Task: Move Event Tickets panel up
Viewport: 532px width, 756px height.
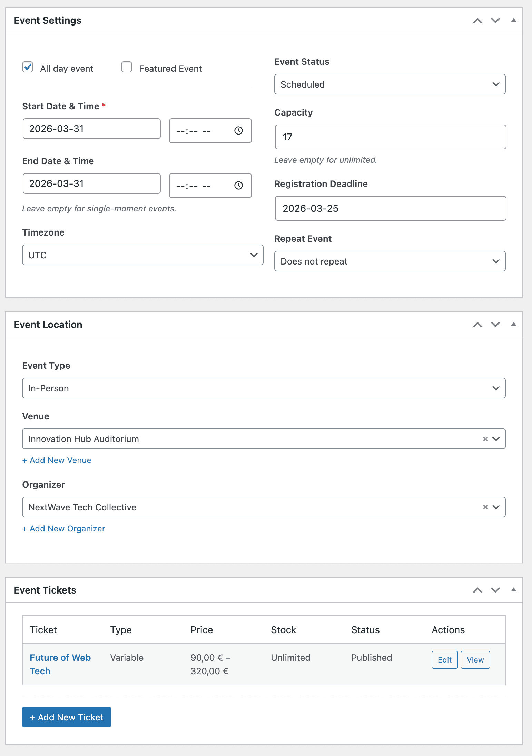Action: pyautogui.click(x=477, y=590)
